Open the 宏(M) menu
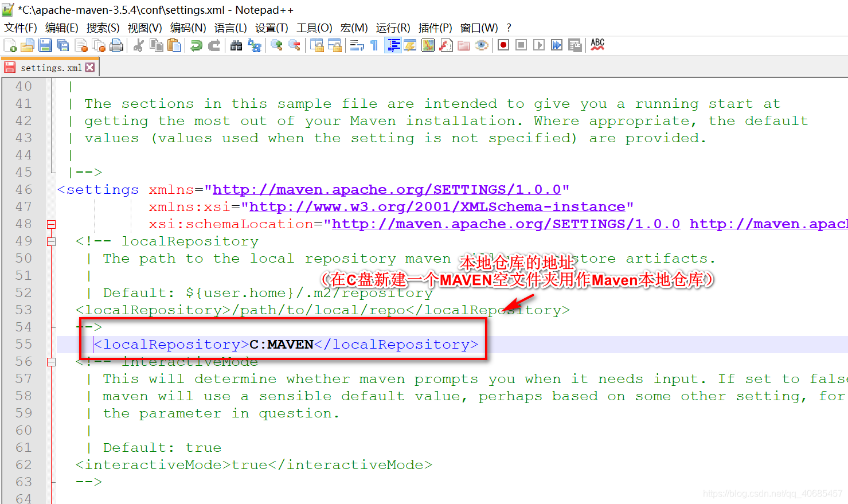 point(354,28)
